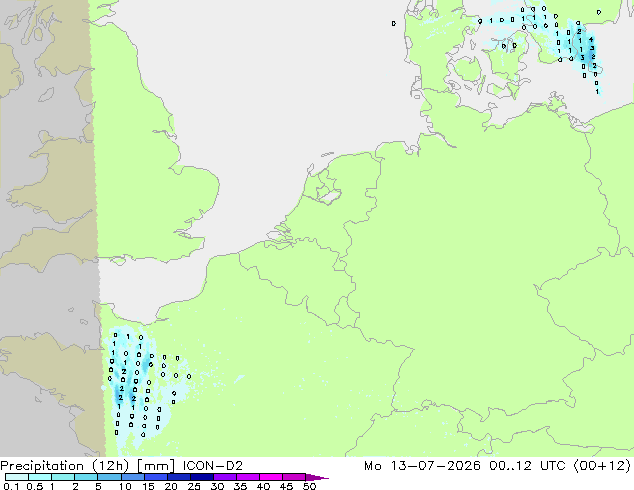Select the 2–5 mm legend color swatch

click(x=86, y=477)
